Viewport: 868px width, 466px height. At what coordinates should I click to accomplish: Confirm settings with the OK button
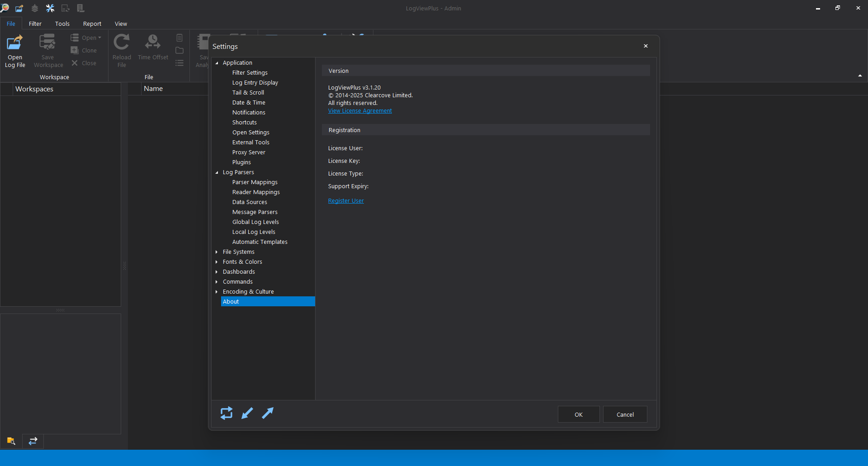tap(579, 414)
